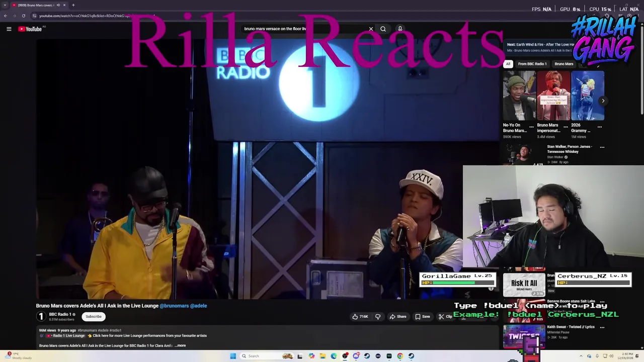Show hidden system tray icons

581,356
